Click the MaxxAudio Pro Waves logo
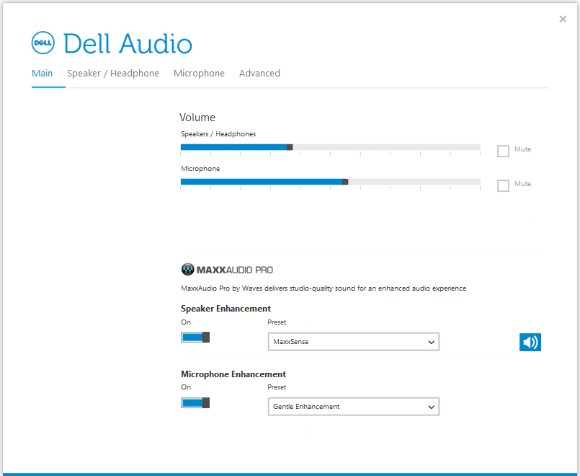Viewport: 580px width, 476px height. coord(227,270)
